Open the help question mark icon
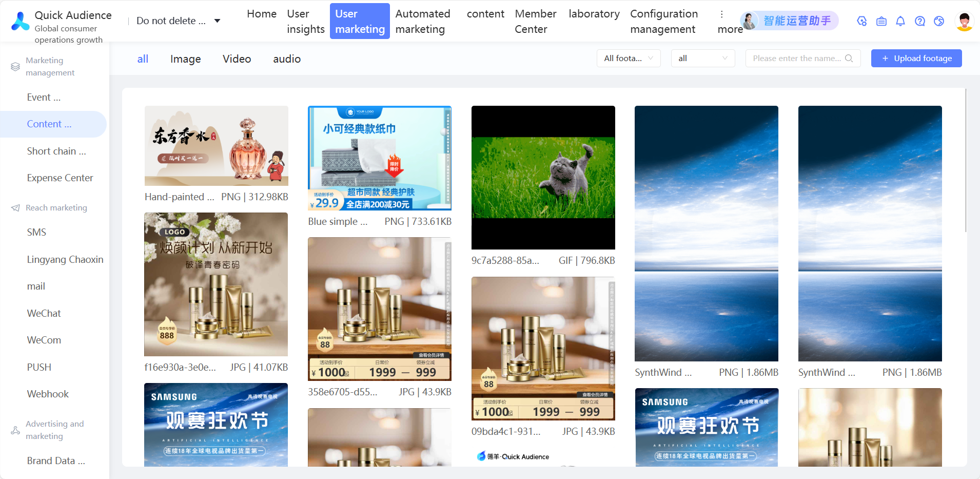Viewport: 980px width, 479px height. tap(920, 21)
